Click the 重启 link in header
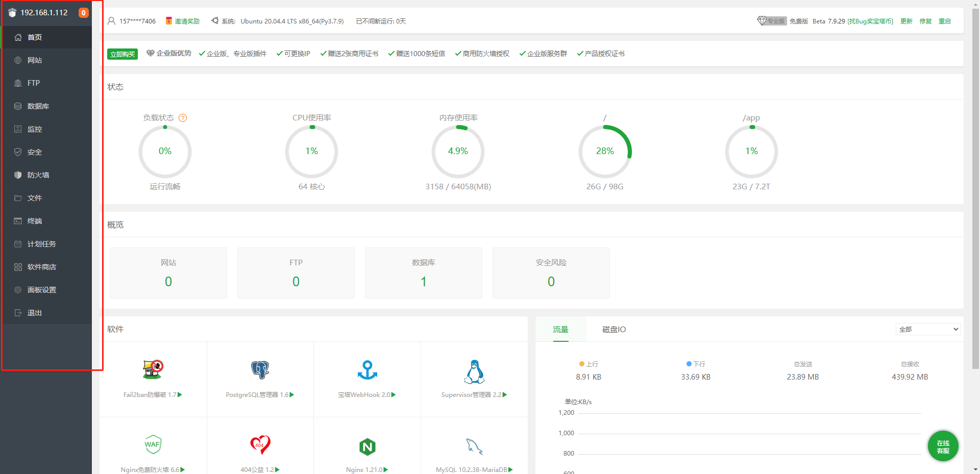 click(x=945, y=21)
